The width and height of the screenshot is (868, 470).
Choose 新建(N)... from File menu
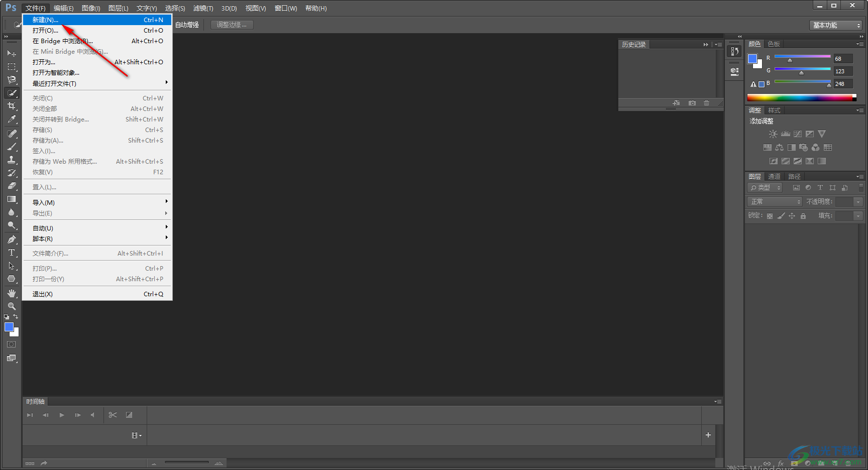pos(97,20)
